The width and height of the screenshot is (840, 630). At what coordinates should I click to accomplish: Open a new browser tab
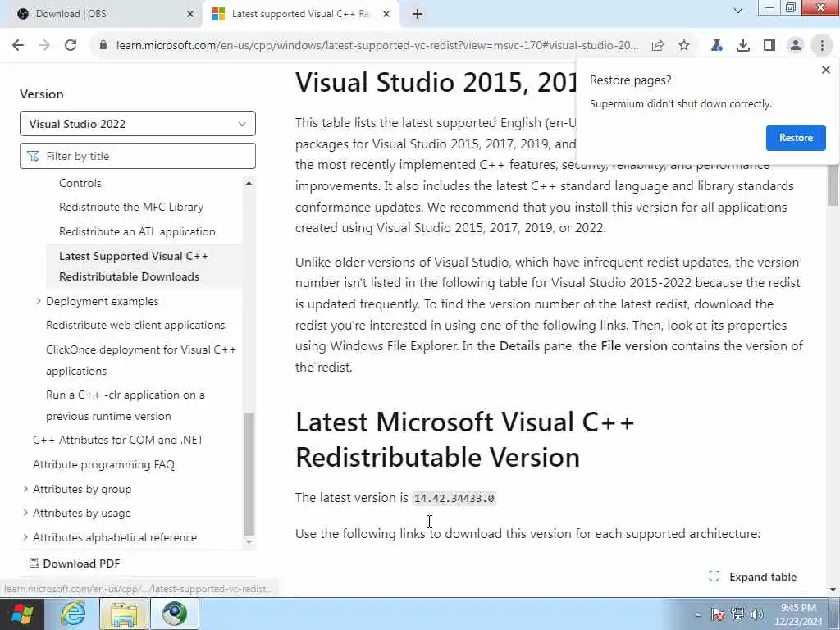pyautogui.click(x=418, y=14)
